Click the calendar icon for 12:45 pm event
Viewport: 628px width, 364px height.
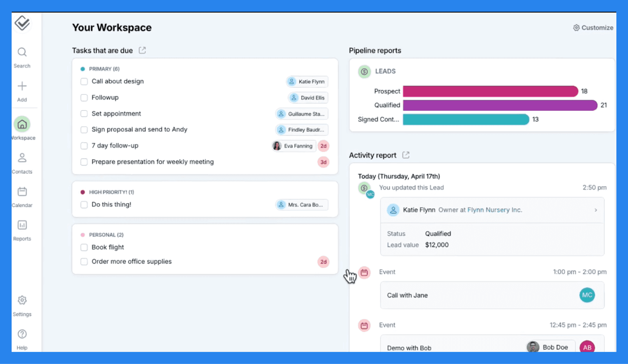click(364, 325)
